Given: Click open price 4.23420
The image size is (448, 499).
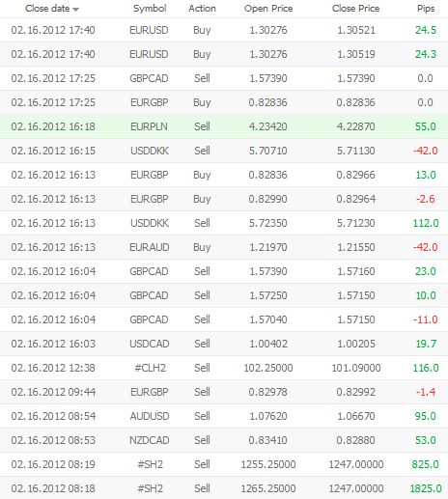Looking at the screenshot, I should click(267, 126).
